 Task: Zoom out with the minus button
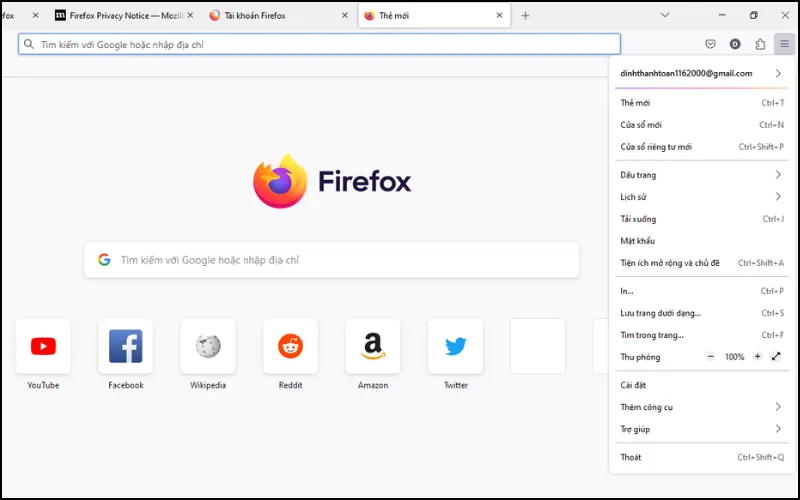pos(711,357)
